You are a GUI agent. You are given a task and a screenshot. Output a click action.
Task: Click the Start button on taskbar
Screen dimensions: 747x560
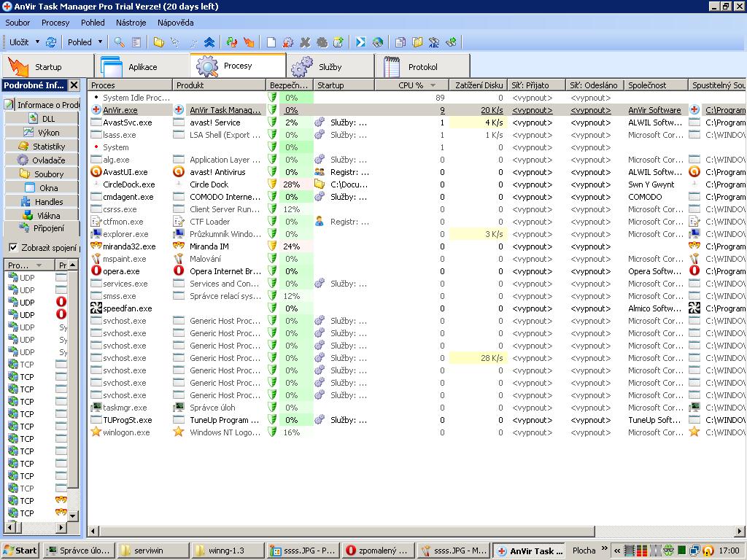pos(20,551)
